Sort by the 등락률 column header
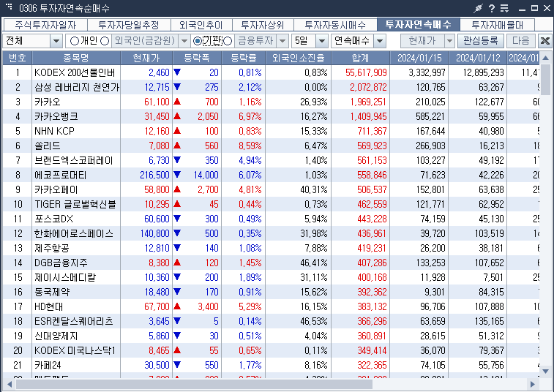Image resolution: width=554 pixels, height=392 pixels. click(x=244, y=58)
